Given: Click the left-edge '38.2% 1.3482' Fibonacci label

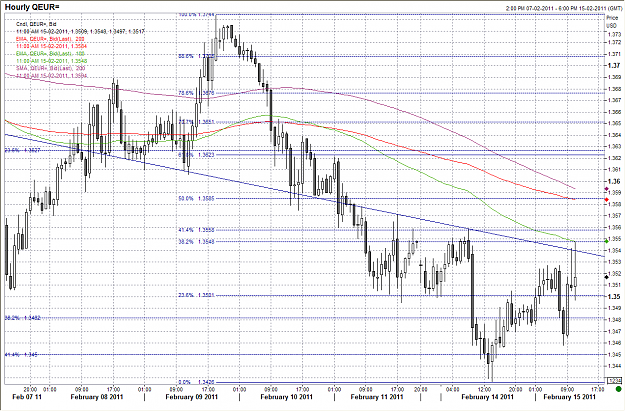Looking at the screenshot, I should coord(22,318).
